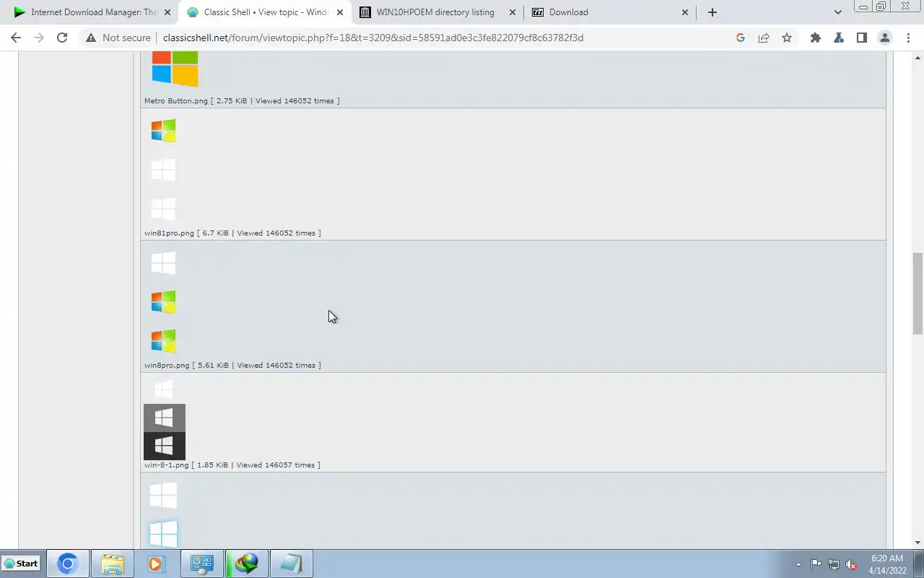The width and height of the screenshot is (924, 578).
Task: Select the win-8-1.png caption text
Action: 232,465
